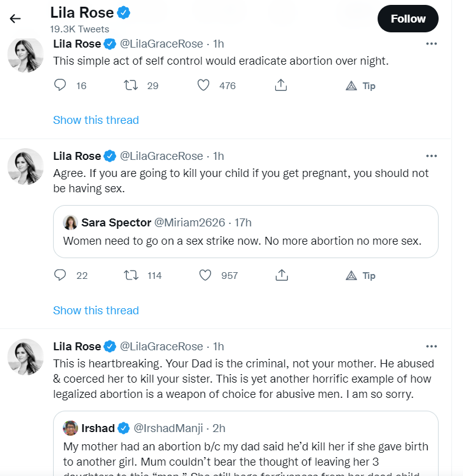Image resolution: width=463 pixels, height=476 pixels.
Task: Show the thread under the 'Agree' tweet
Action: point(96,310)
